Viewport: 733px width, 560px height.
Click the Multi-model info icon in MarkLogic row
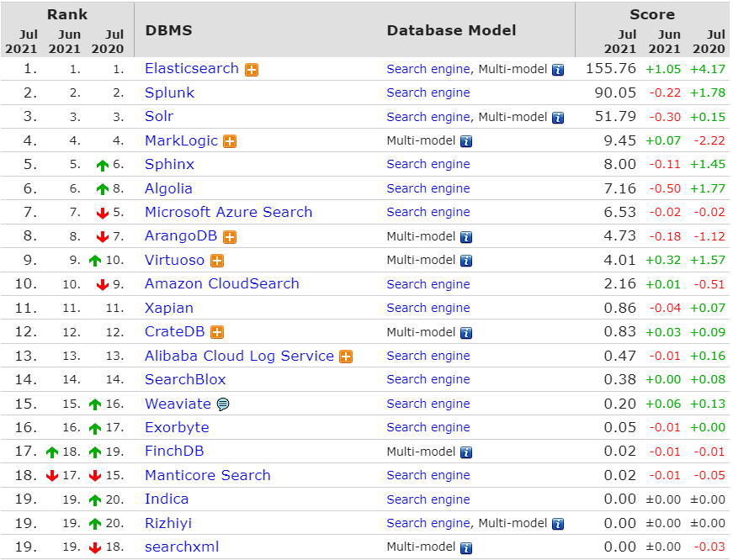click(x=466, y=141)
